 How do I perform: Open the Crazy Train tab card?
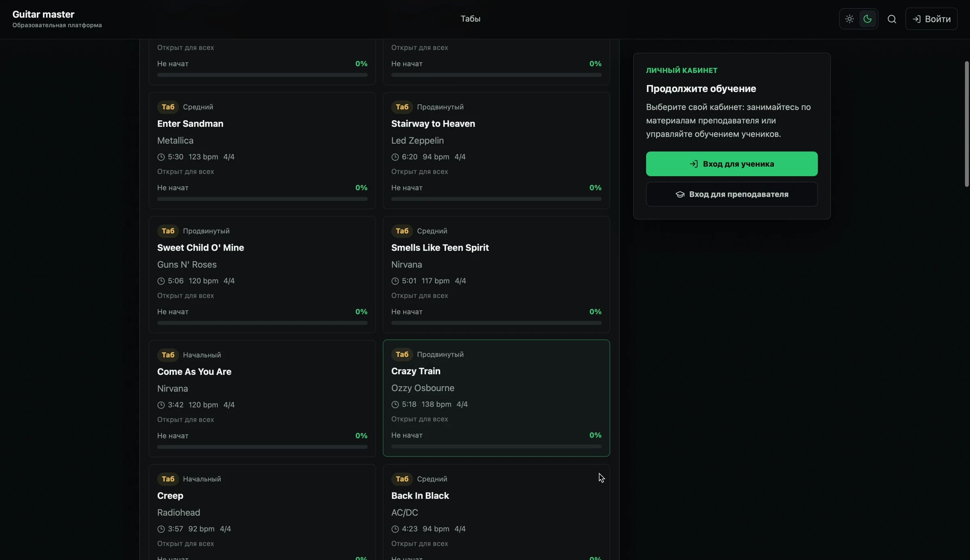496,398
